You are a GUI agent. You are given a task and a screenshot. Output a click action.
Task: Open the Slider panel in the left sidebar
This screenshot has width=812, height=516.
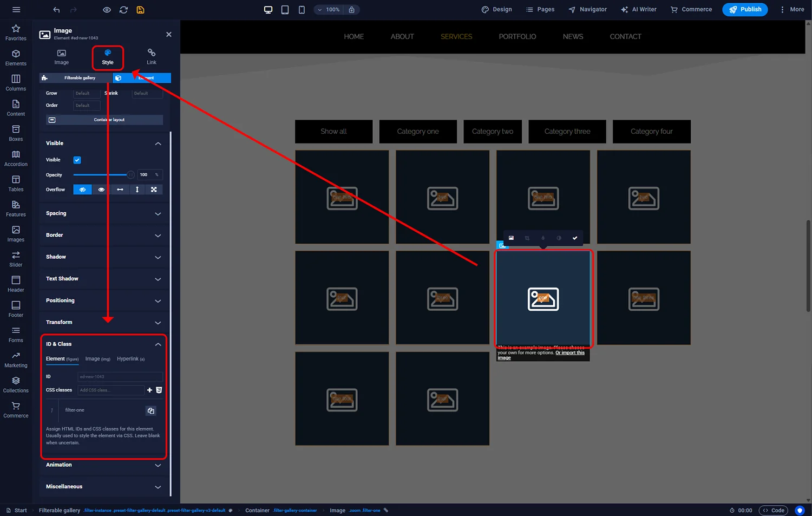[x=16, y=258]
